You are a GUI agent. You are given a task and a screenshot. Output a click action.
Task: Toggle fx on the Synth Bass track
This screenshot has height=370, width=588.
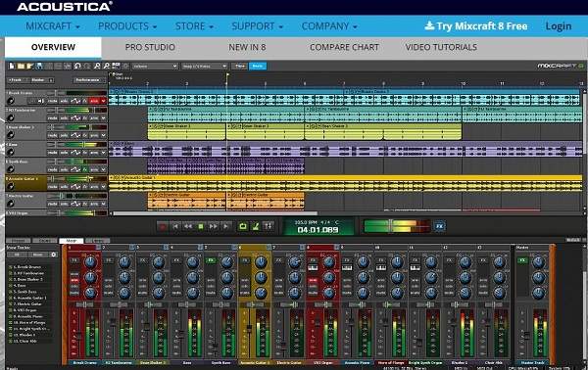pos(85,169)
